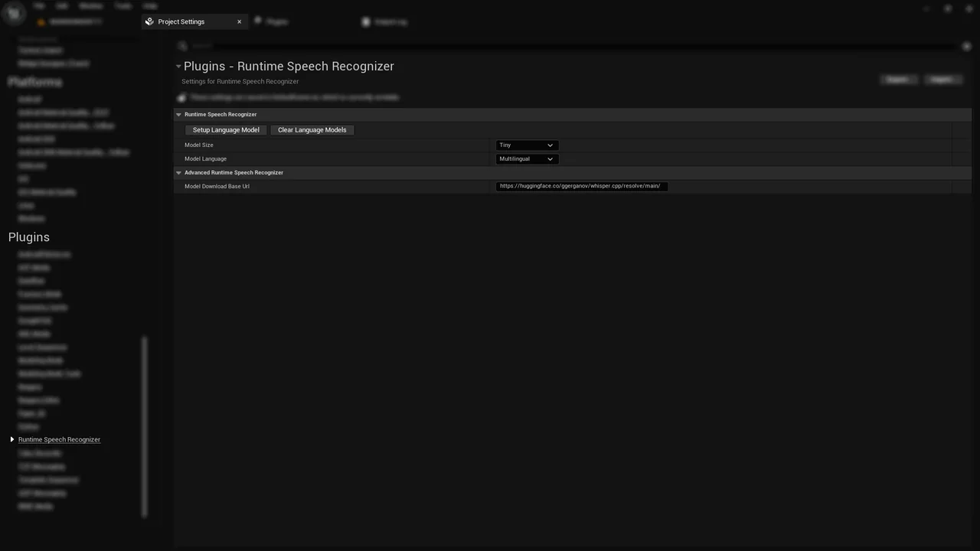Screen dimensions: 980x551
Task: Click the Unreal Engine logo top left
Action: pyautogui.click(x=13, y=13)
